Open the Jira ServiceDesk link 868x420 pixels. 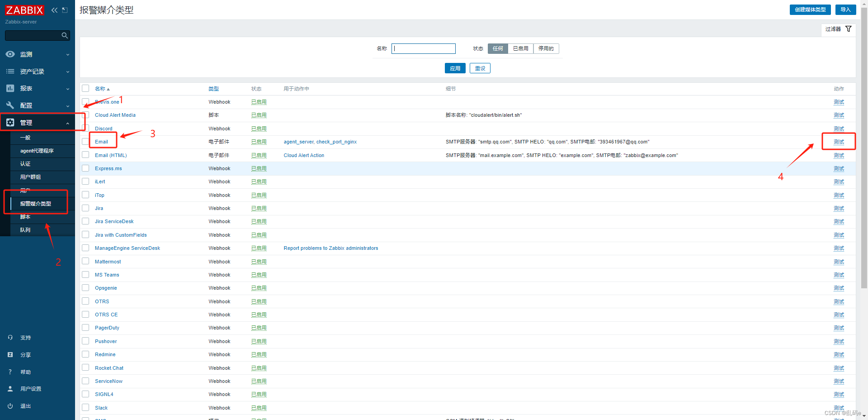tap(114, 221)
